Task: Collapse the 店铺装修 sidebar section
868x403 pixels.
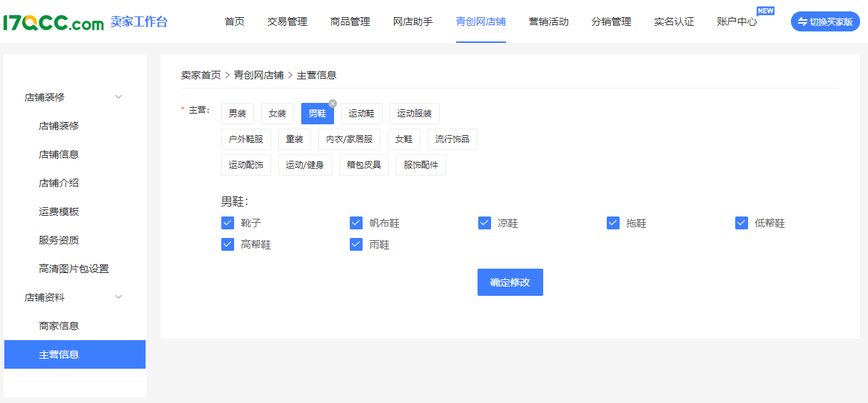Action: [x=118, y=97]
